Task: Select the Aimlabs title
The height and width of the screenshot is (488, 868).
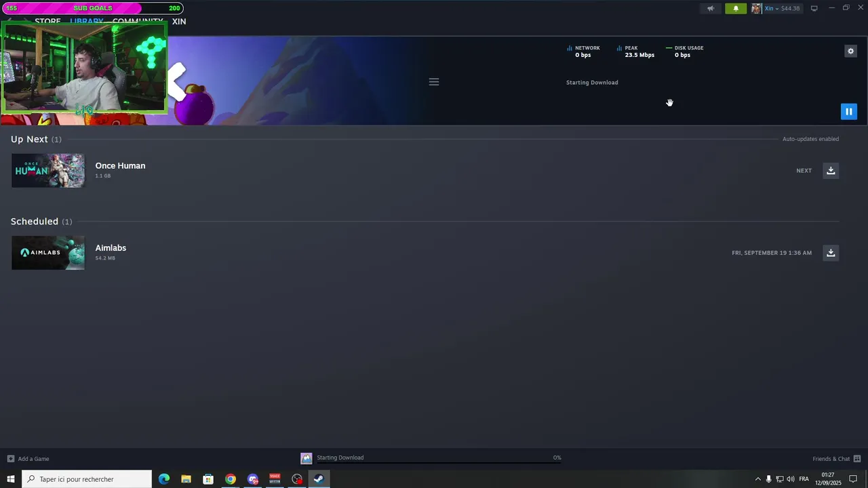Action: point(111,248)
